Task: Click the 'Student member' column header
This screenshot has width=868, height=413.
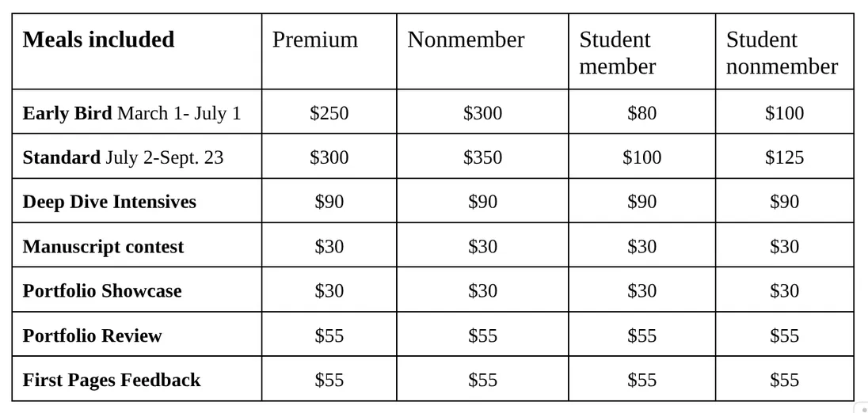Action: click(618, 53)
